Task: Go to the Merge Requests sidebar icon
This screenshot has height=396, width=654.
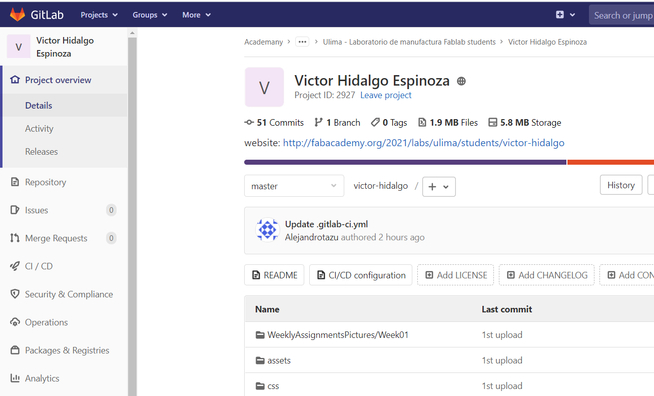Action: 15,238
